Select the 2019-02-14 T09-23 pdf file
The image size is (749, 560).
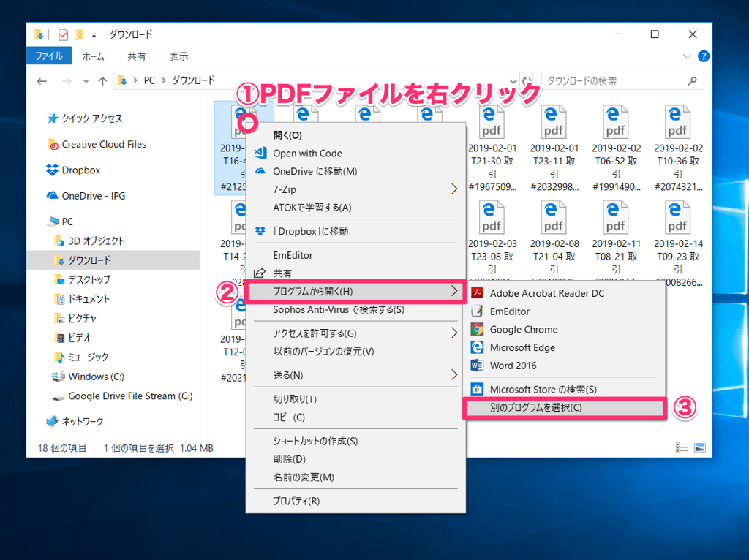pyautogui.click(x=678, y=243)
